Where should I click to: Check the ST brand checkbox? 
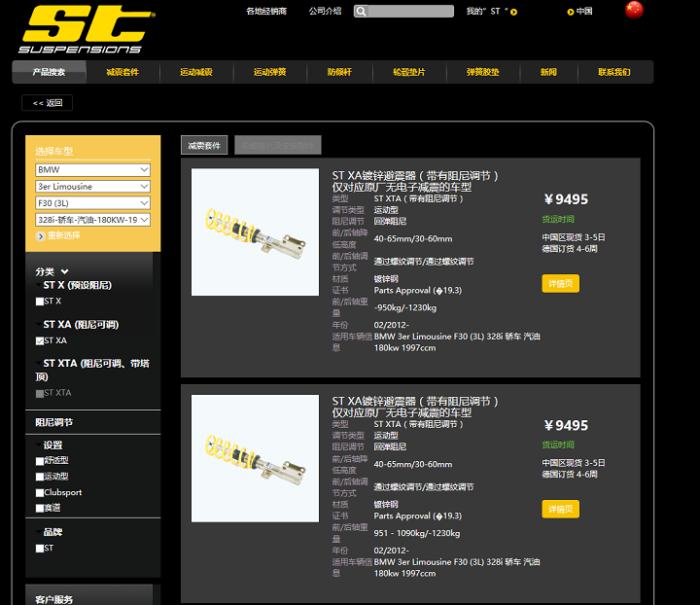point(40,549)
